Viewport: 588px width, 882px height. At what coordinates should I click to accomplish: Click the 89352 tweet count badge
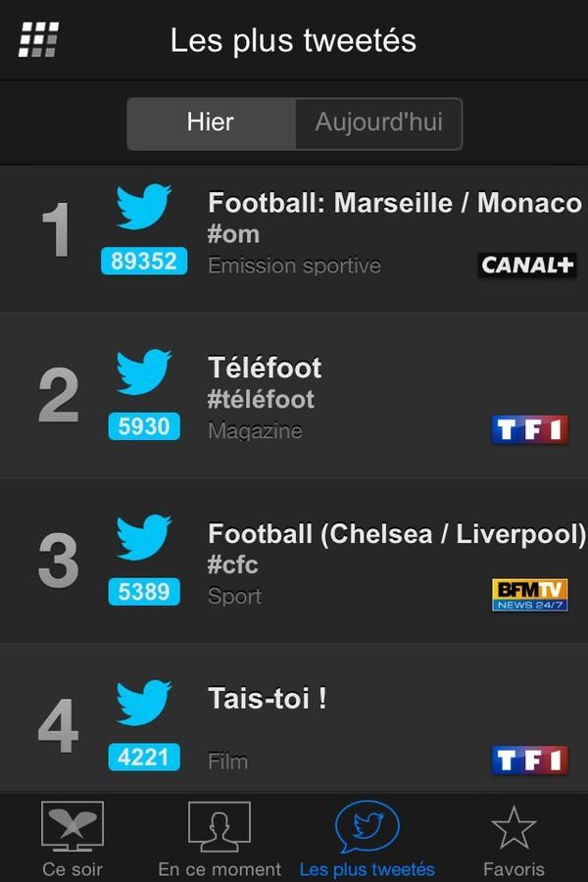144,261
